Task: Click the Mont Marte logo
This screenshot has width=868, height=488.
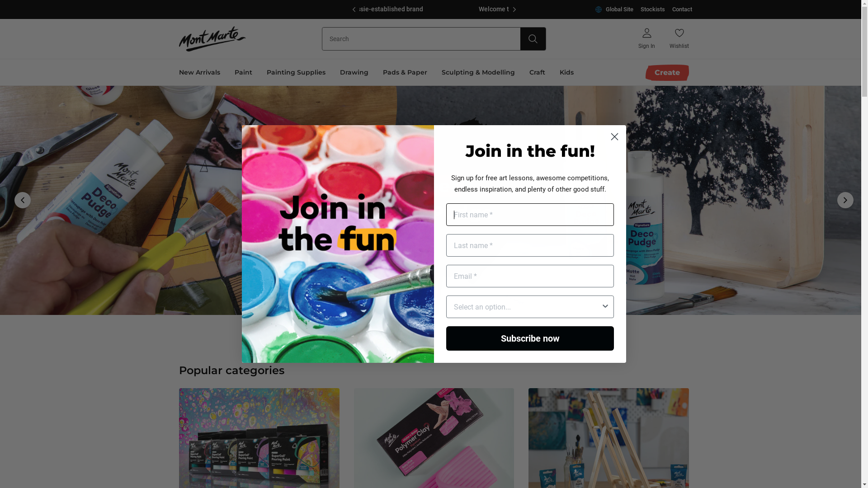Action: click(212, 39)
